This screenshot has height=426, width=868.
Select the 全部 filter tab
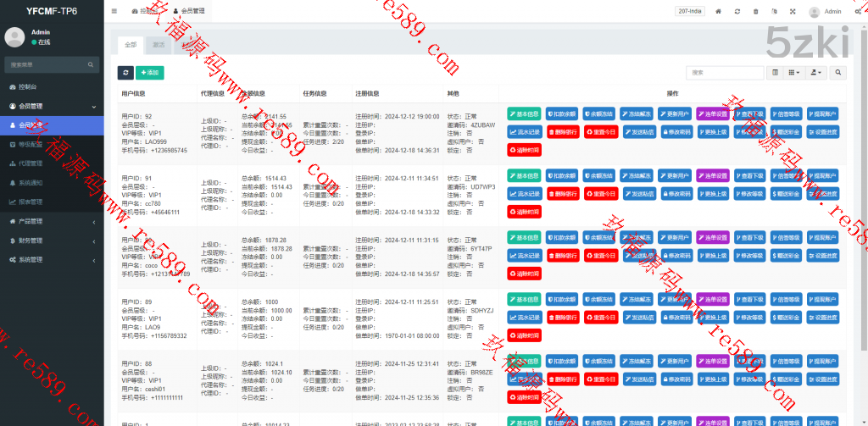pyautogui.click(x=131, y=45)
